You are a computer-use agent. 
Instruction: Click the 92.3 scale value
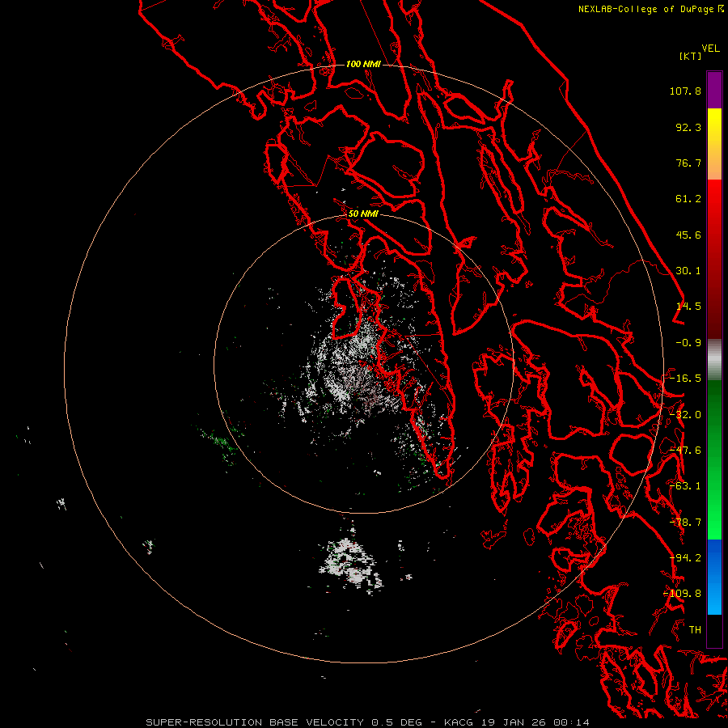(688, 127)
